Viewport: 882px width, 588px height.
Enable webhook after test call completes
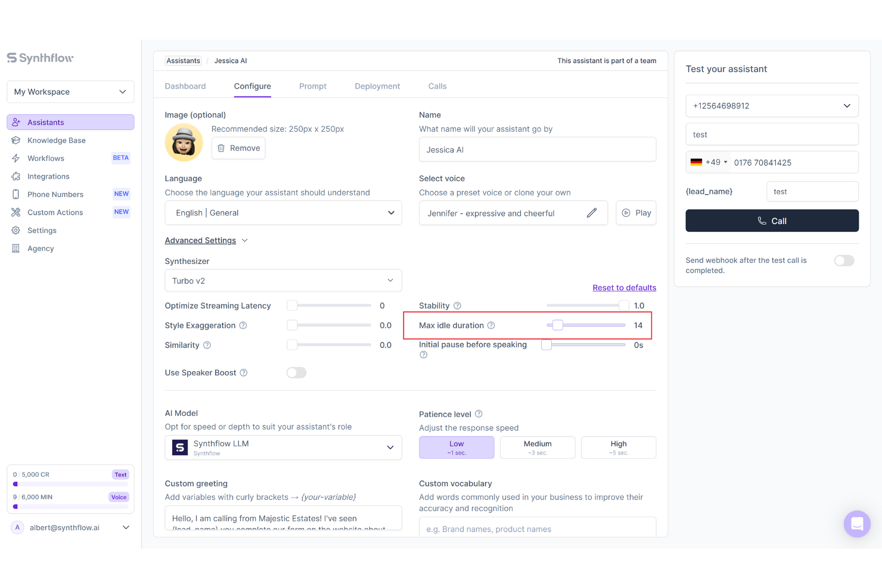[844, 260]
